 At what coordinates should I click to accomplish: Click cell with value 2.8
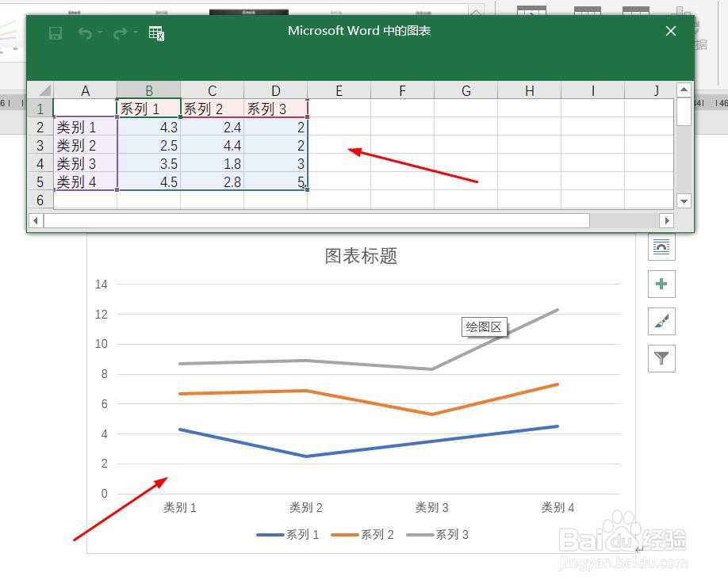pyautogui.click(x=213, y=181)
